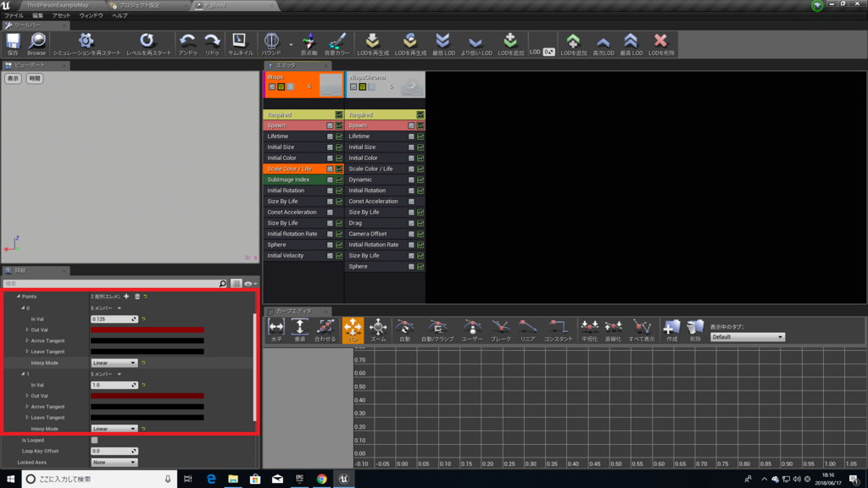Add element to Points array with plus
Viewport: 868px width, 488px height.
(126, 297)
